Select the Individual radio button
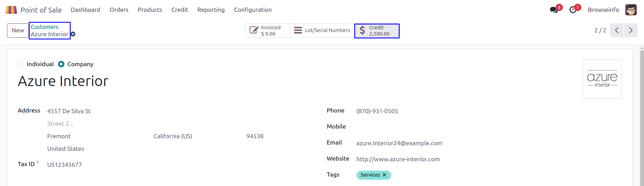644x186 pixels. coord(21,64)
